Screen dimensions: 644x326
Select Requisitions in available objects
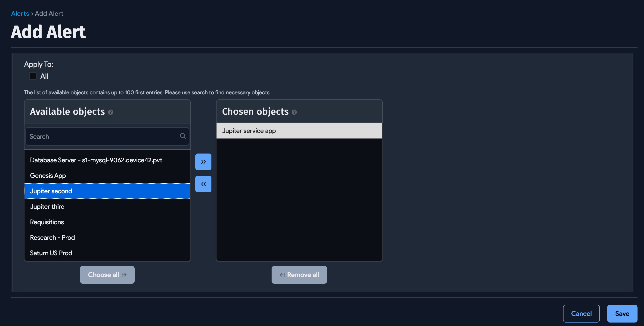[47, 222]
